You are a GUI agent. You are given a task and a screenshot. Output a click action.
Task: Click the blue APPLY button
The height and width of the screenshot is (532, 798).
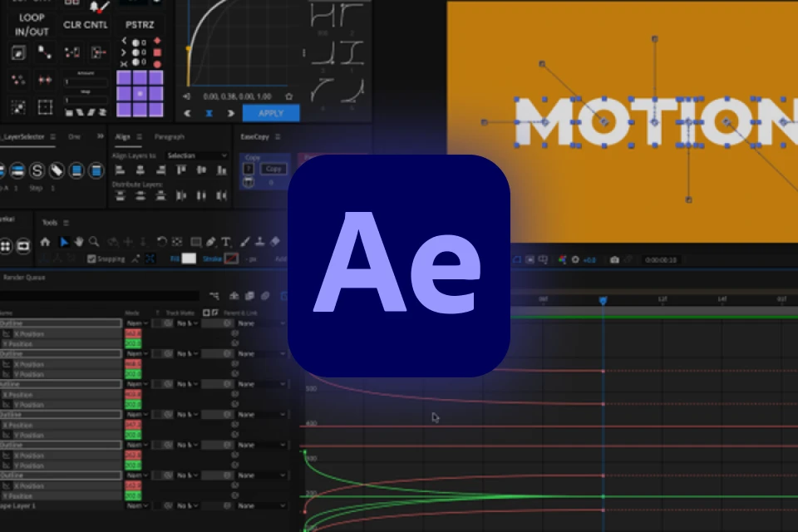pos(271,114)
